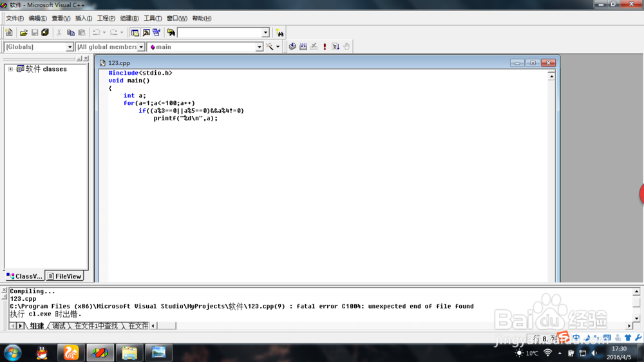The width and height of the screenshot is (644, 362).
Task: Open the (Globals) class dropdown
Action: coord(70,47)
